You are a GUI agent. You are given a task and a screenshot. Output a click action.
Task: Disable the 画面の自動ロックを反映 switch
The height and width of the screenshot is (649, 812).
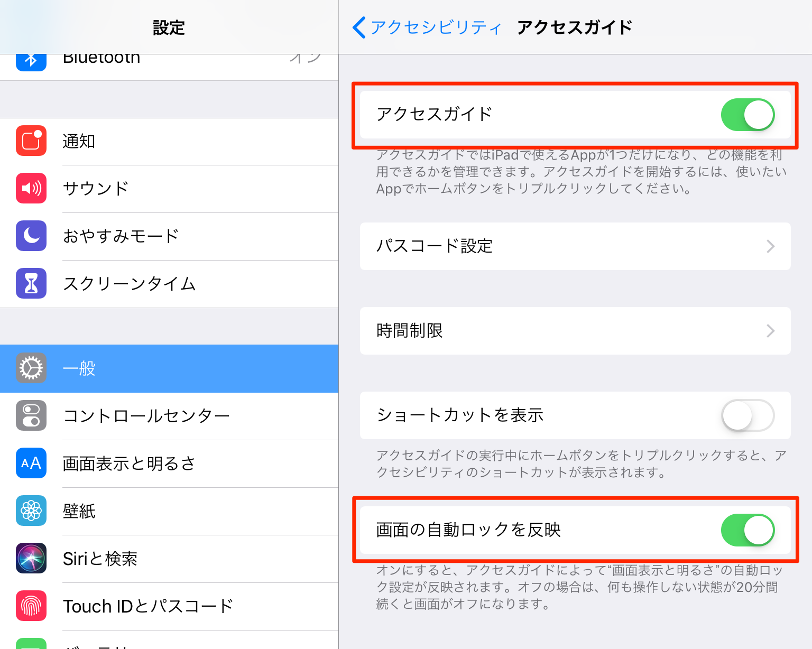[748, 530]
